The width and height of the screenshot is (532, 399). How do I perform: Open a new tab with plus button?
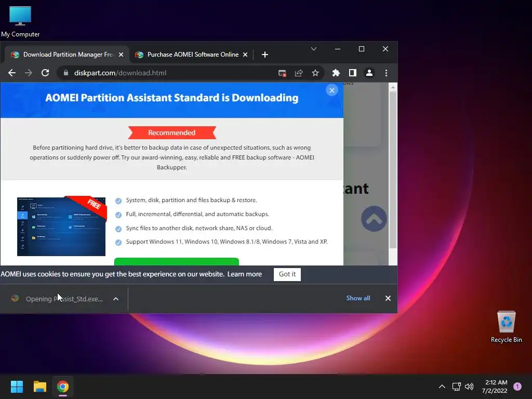(265, 55)
